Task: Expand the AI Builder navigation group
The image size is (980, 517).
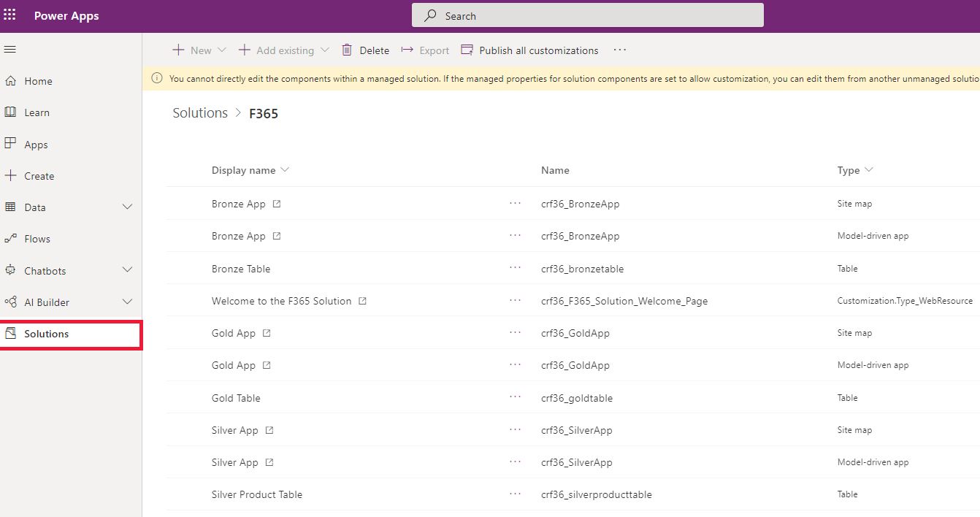Action: (127, 302)
